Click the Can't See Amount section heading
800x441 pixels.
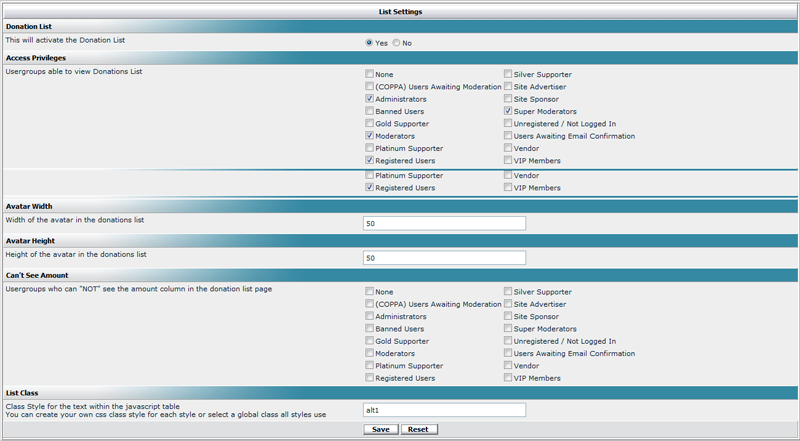tap(37, 275)
